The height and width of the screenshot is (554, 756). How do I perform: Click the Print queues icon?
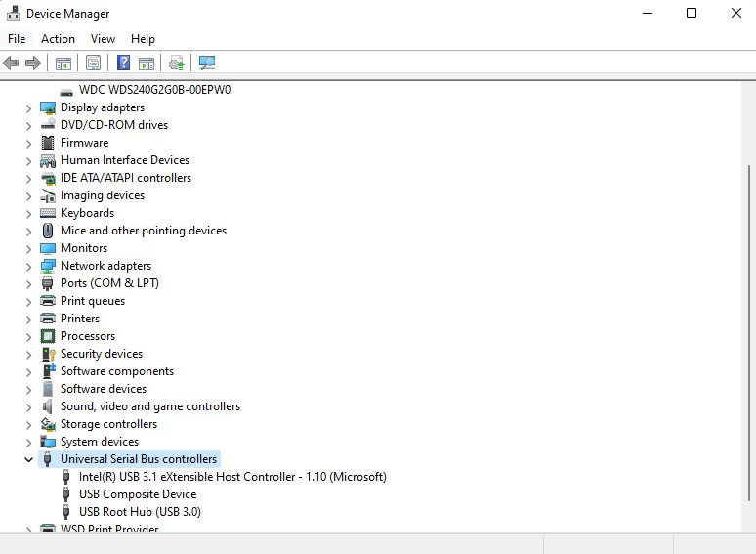(x=48, y=301)
